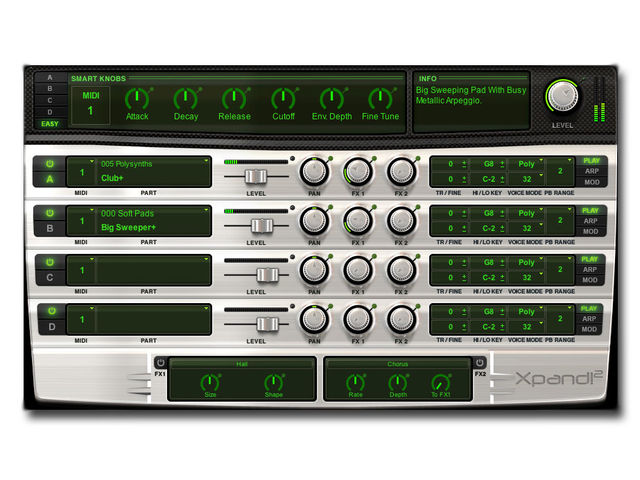Viewport: 640px width, 480px height.
Task: Open part A patch dropdown 005 Polysynths
Action: click(x=154, y=172)
